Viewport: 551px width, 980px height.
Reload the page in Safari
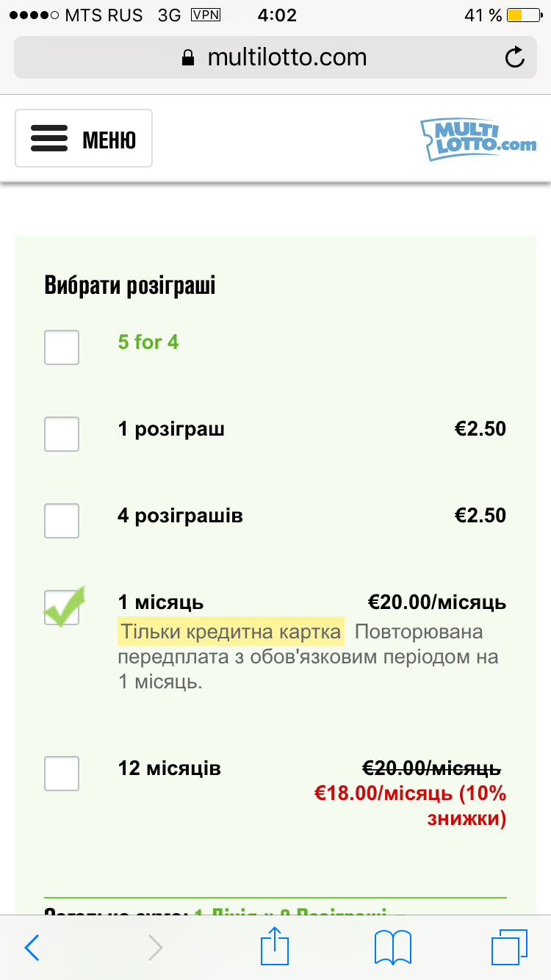point(515,57)
